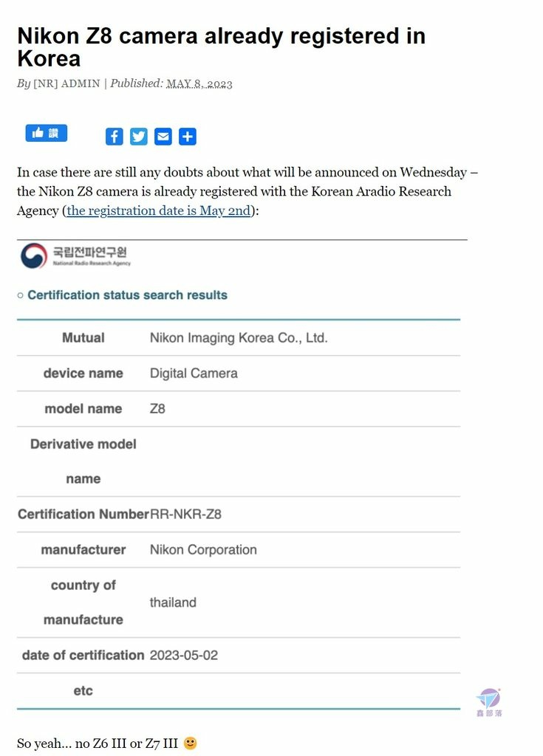
Task: Open the registration date is May 2nd link
Action: click(x=159, y=210)
